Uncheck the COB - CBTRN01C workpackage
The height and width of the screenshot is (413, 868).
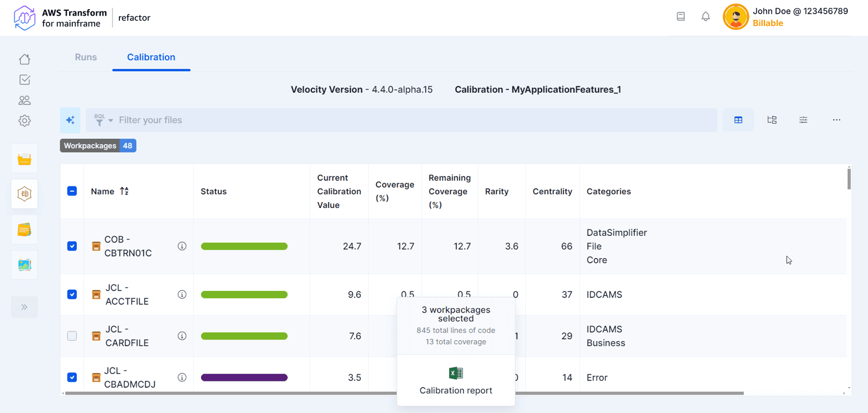(72, 246)
